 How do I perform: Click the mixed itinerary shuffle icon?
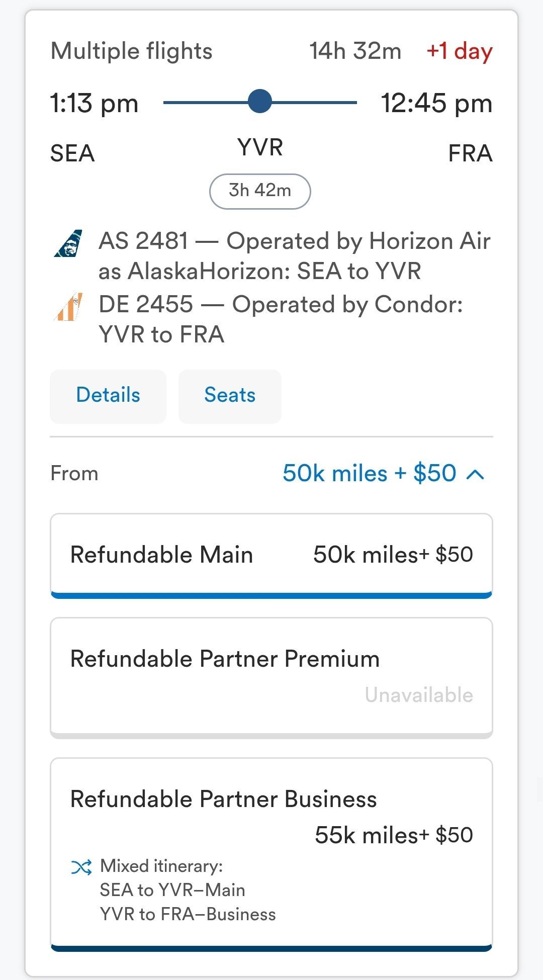[81, 867]
